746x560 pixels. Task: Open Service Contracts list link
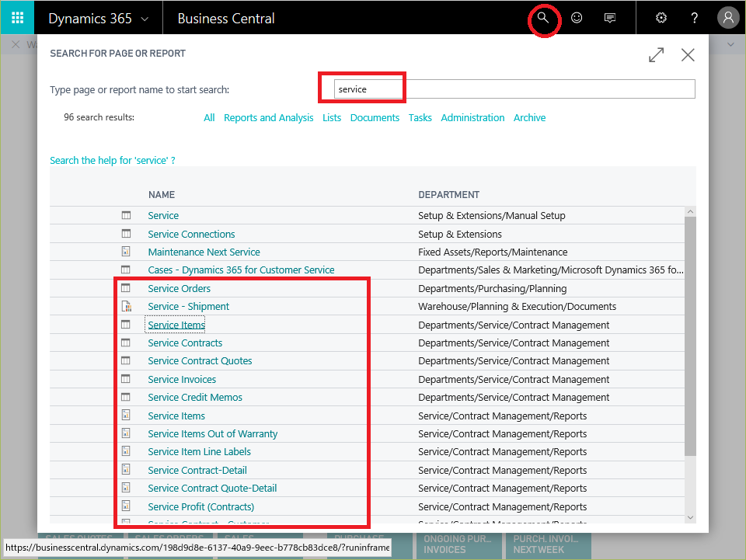tap(185, 343)
